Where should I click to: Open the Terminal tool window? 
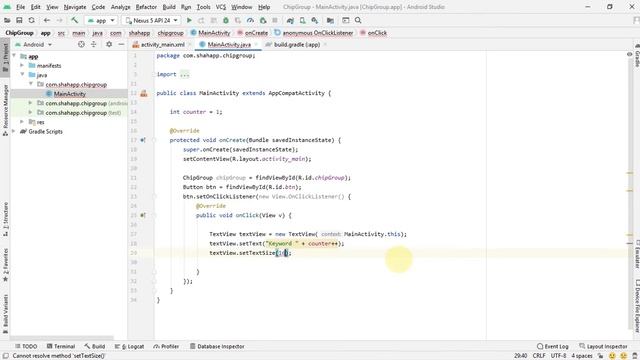tap(61, 346)
